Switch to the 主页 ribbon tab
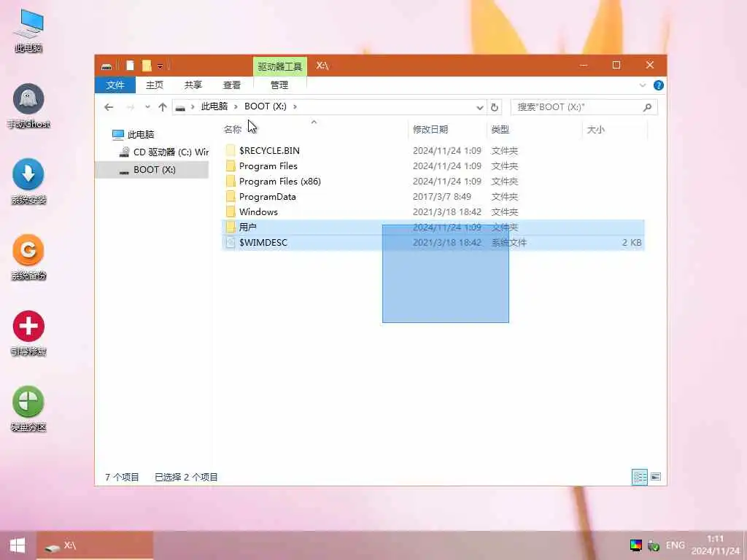The image size is (747, 560). pyautogui.click(x=155, y=85)
